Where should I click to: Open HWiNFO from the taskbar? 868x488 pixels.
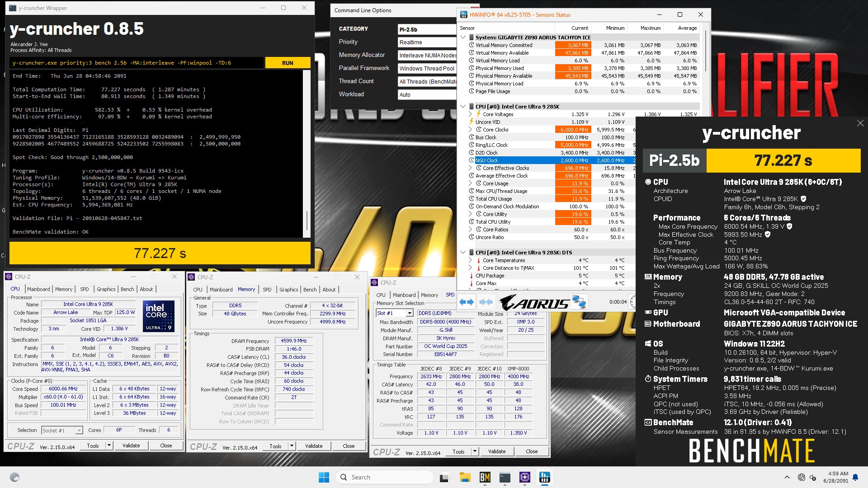point(545,477)
